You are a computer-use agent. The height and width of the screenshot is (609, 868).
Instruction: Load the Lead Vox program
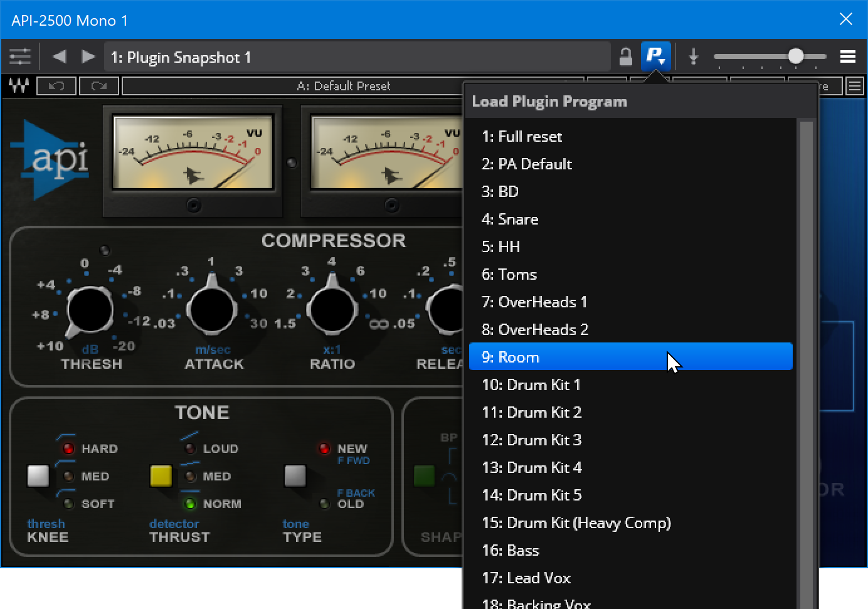tap(631, 578)
